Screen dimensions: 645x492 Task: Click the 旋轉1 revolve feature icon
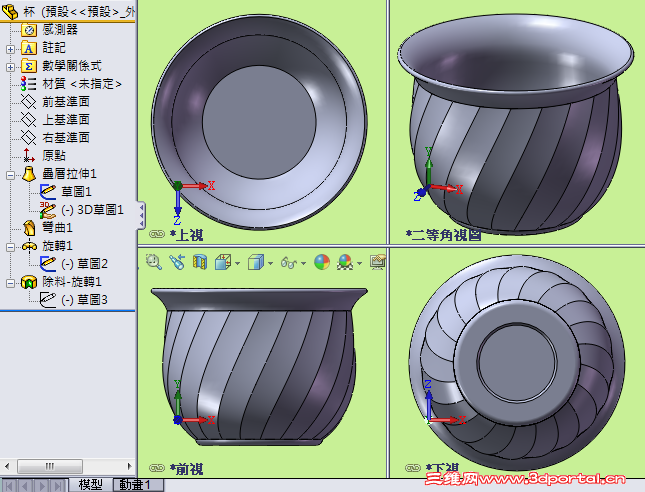29,246
